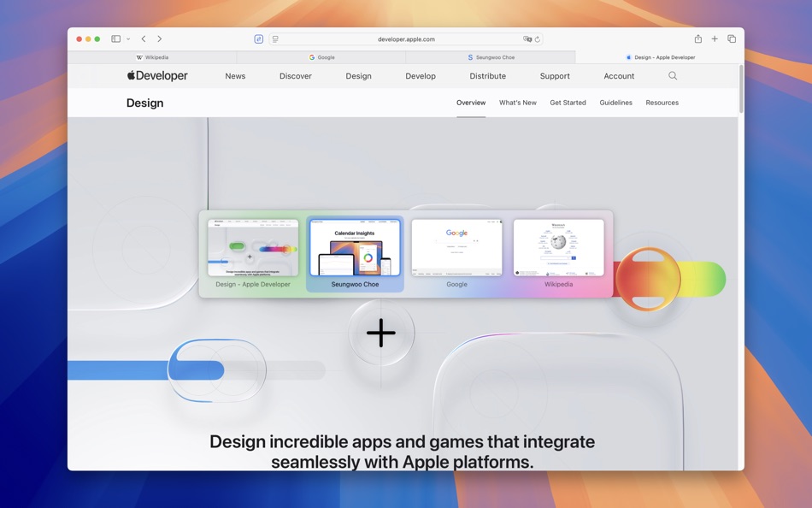Open Design in the top Developer nav
The image size is (812, 508).
click(x=358, y=76)
